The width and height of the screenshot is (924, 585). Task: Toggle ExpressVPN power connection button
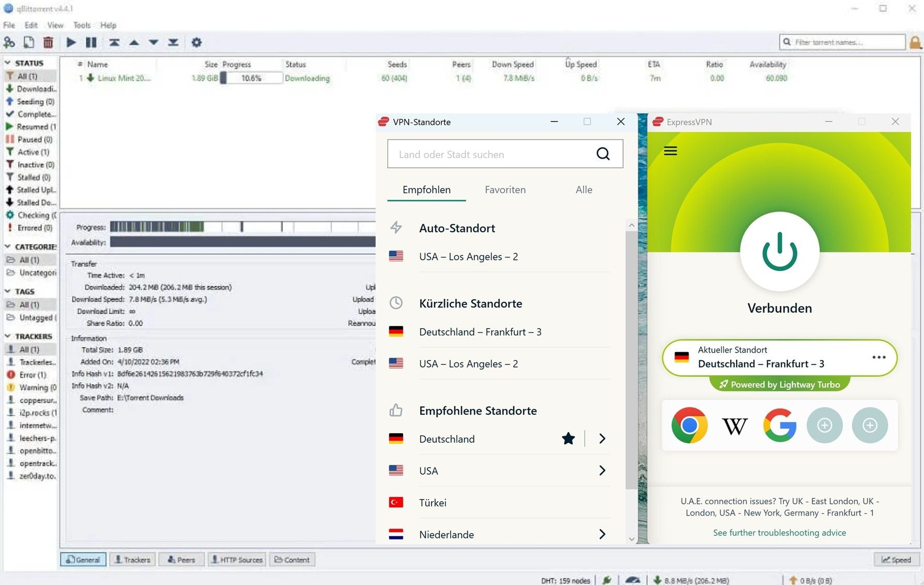point(780,252)
